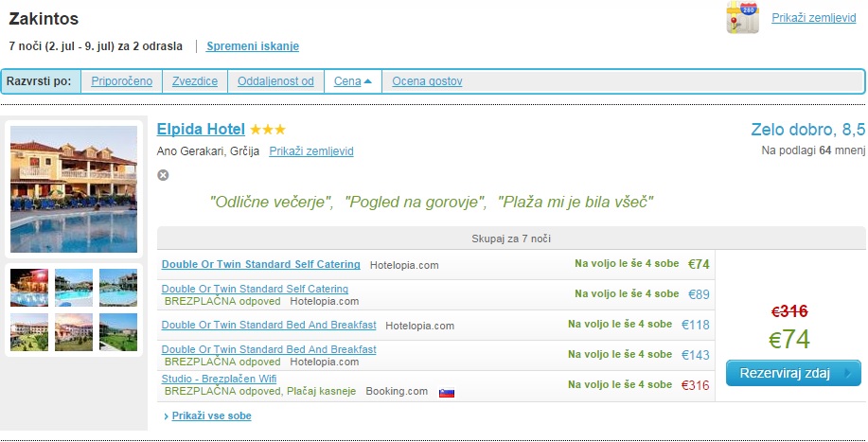Click the three-star rating next to Elpida Hotel
Image resolution: width=868 pixels, height=442 pixels.
pyautogui.click(x=268, y=130)
